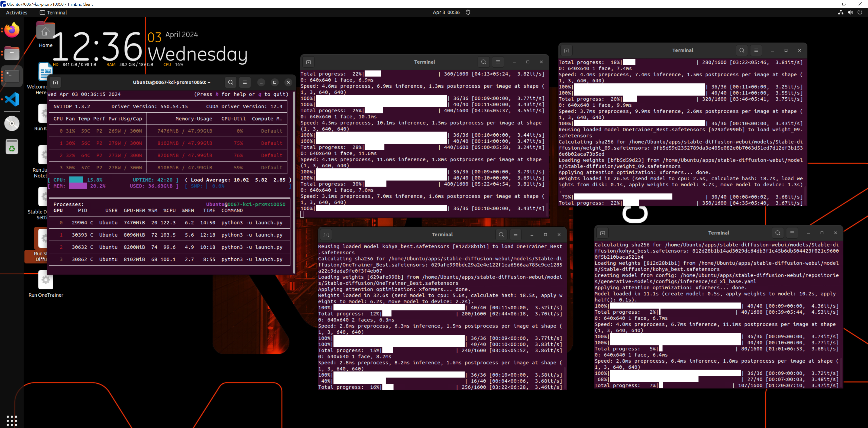Open the hamburger menu of the bottom-center Terminal
This screenshot has height=428, width=868.
[x=516, y=234]
